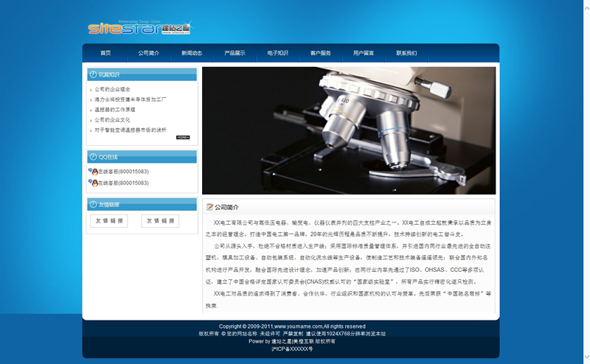Click the second QQ penguin icon
Screen dimensions: 590x364
(93, 183)
